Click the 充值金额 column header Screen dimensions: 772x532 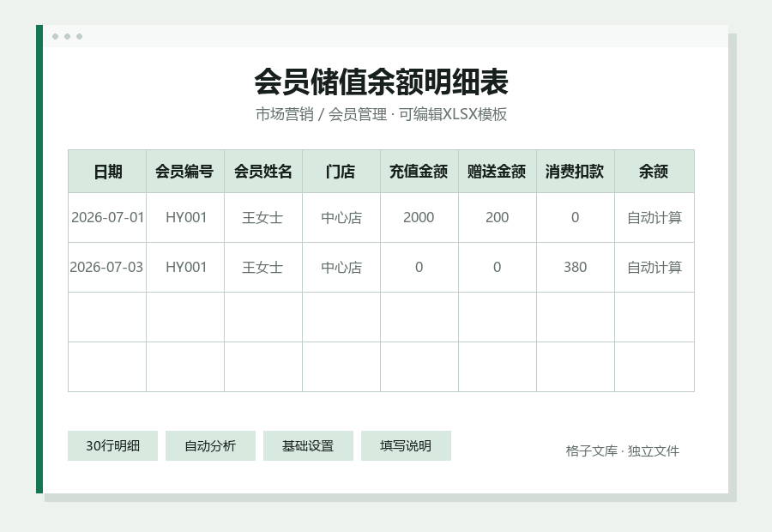419,172
